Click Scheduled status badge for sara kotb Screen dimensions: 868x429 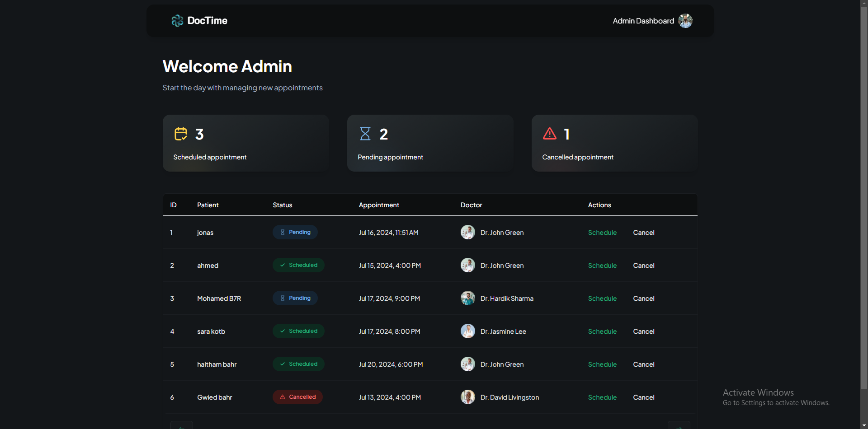coord(298,331)
